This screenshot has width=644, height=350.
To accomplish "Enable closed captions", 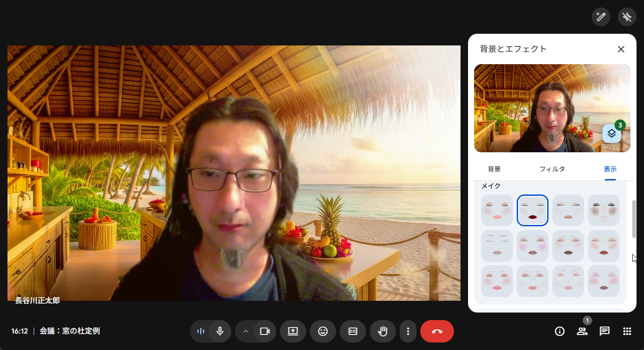I will [353, 331].
